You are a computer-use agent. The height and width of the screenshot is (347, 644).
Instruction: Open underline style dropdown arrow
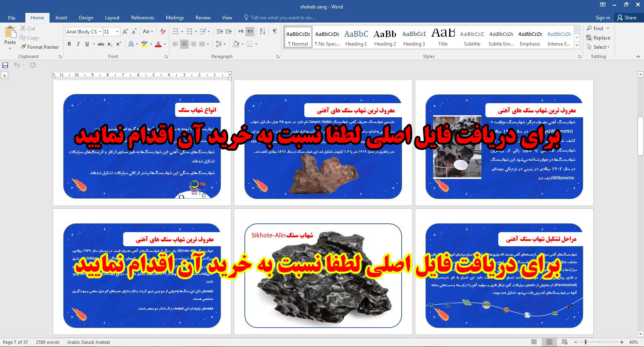(94, 44)
